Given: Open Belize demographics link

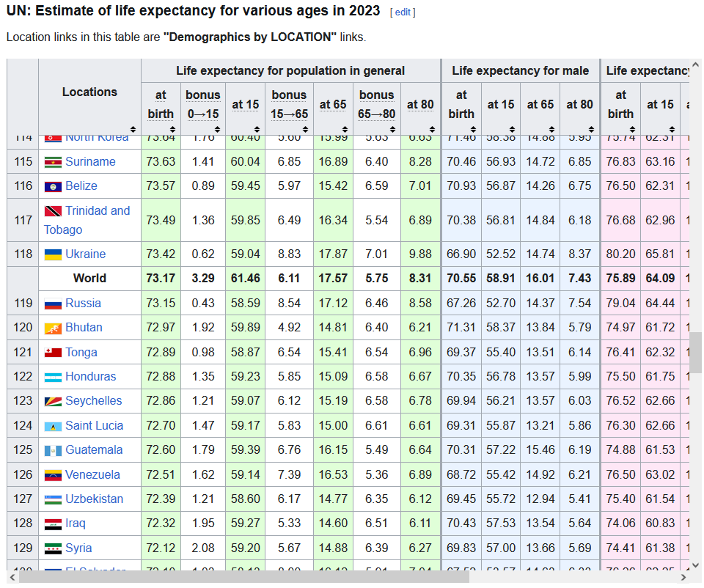Looking at the screenshot, I should pyautogui.click(x=81, y=185).
